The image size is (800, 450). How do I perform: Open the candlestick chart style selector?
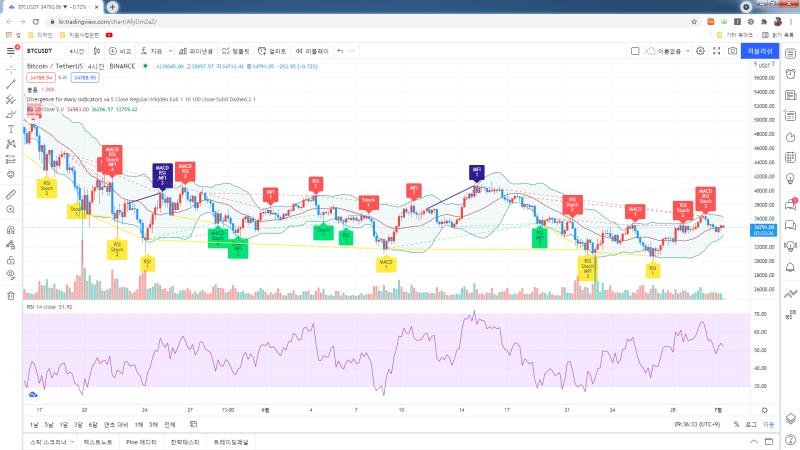click(x=97, y=51)
